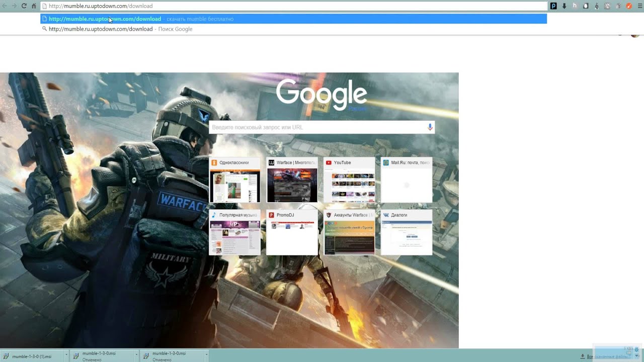The width and height of the screenshot is (644, 362).
Task: Open the Диалоги VK tile
Action: click(x=407, y=232)
